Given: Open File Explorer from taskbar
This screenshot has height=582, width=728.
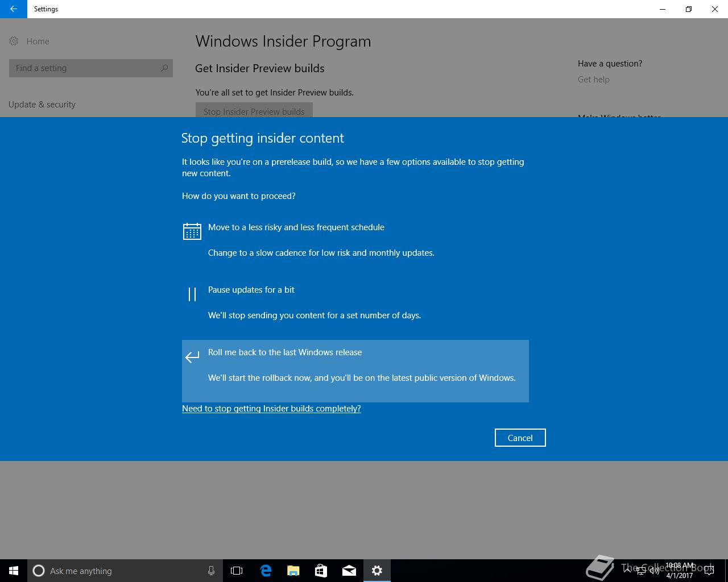Looking at the screenshot, I should click(293, 571).
